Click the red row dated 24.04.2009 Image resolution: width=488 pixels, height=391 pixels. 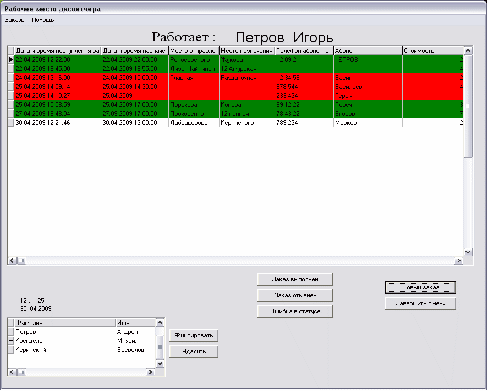pos(235,78)
